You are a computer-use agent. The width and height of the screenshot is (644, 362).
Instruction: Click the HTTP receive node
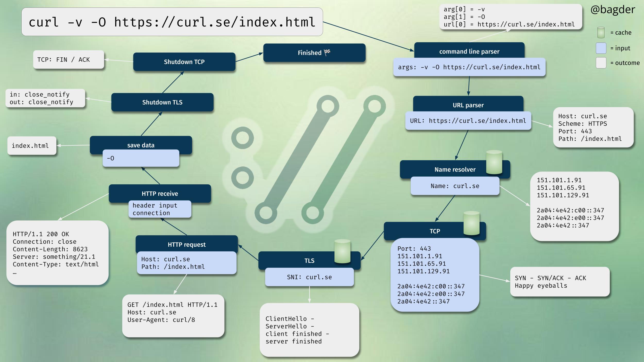pos(160,193)
